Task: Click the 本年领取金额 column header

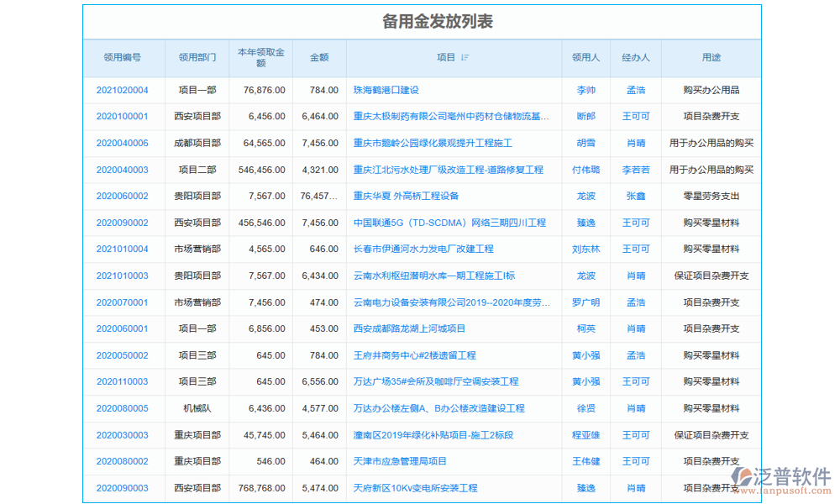Action: click(260, 58)
